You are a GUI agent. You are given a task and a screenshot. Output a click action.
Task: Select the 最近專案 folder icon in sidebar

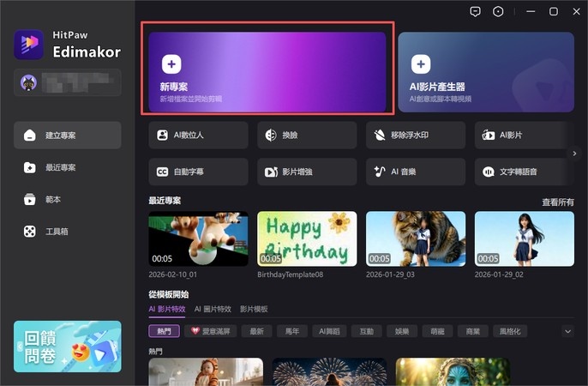pos(30,167)
